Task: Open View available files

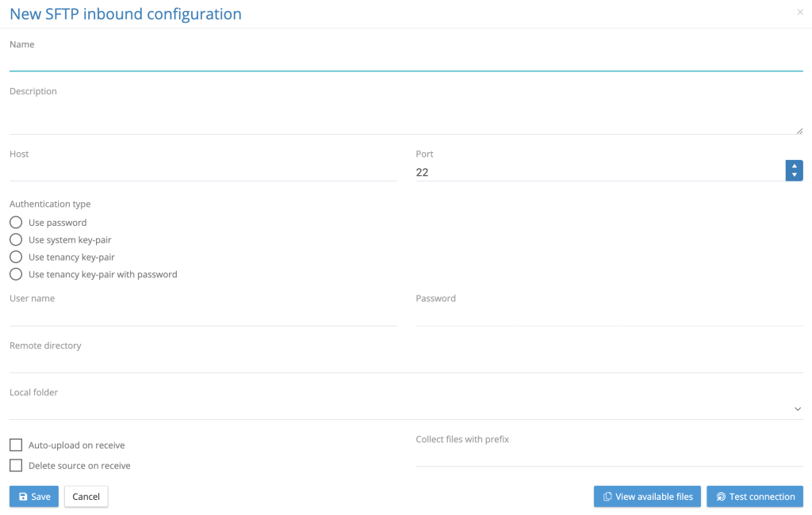Action: coord(647,497)
